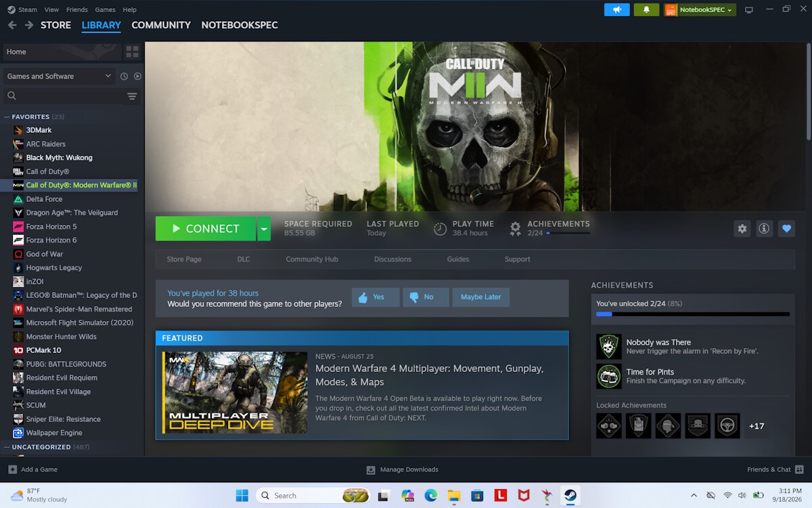This screenshot has height=508, width=812.
Task: Open the notifications bell icon
Action: point(646,9)
